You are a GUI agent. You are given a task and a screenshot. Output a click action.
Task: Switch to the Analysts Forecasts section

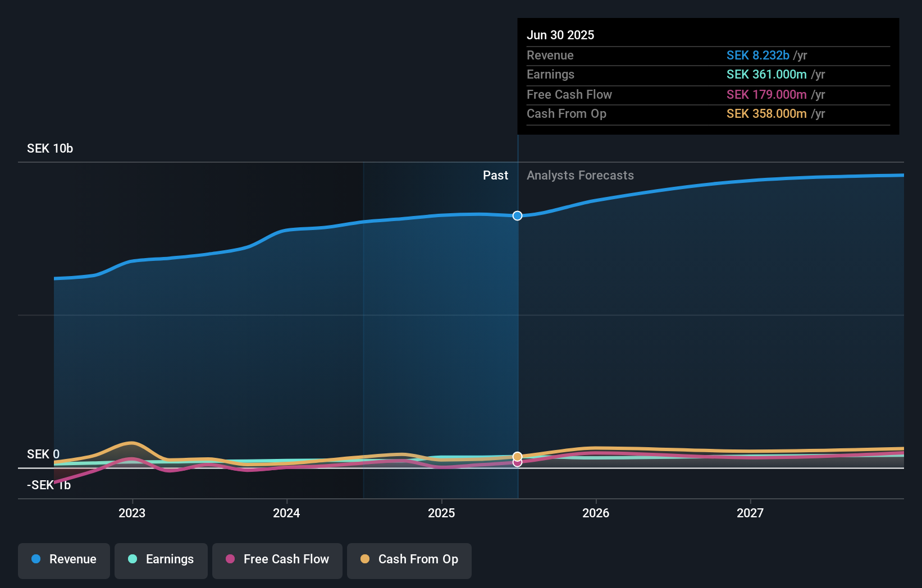tap(580, 175)
